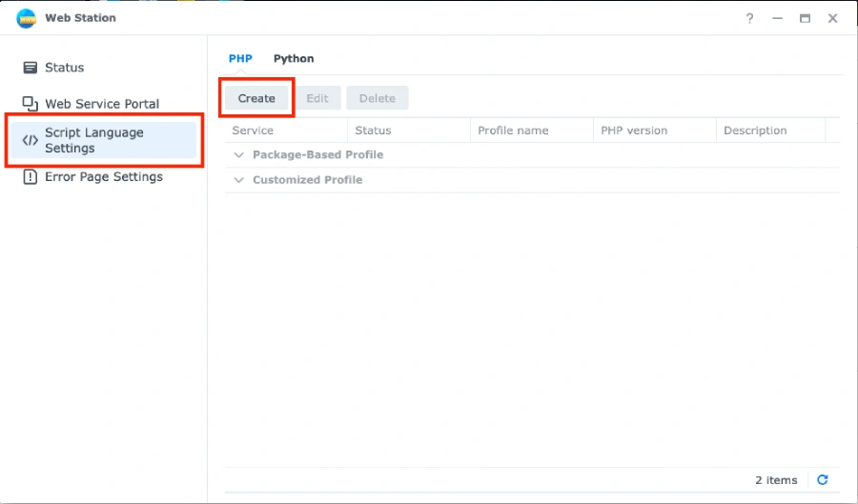Select Script Language Settings
Image resolution: width=858 pixels, height=504 pixels.
coord(103,140)
